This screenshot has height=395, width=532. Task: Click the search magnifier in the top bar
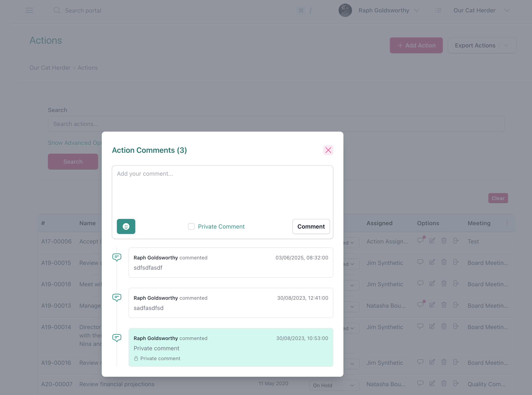click(57, 10)
